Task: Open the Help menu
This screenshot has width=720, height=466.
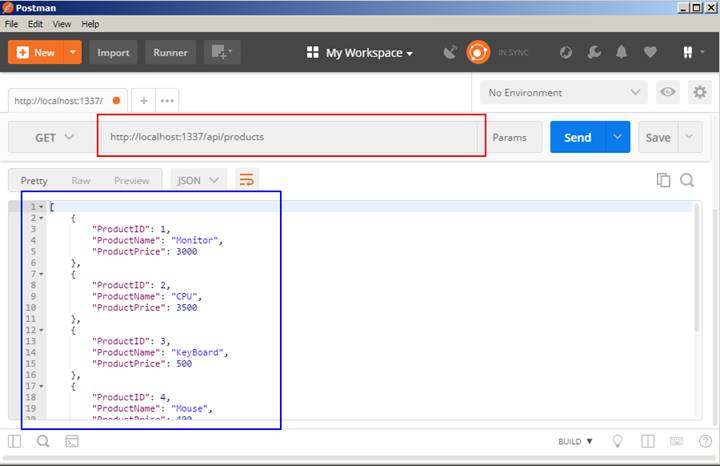Action: 90,24
